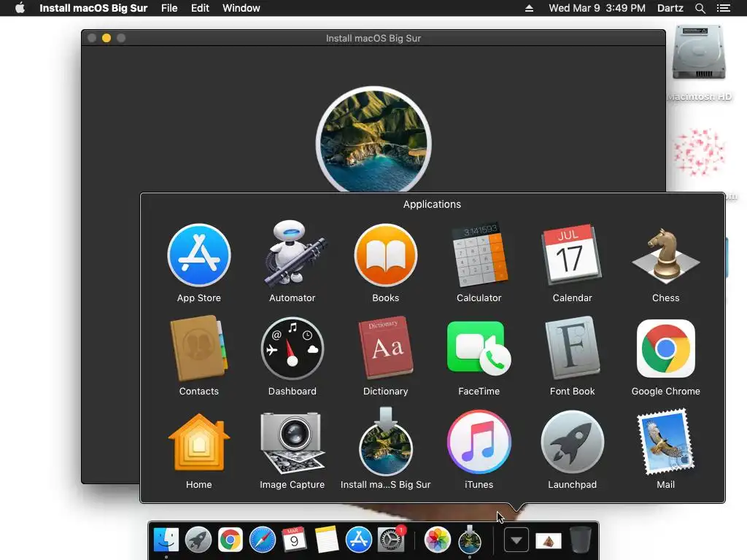The height and width of the screenshot is (560, 747).
Task: Open Calculator in the Applications stack
Action: coord(479,254)
